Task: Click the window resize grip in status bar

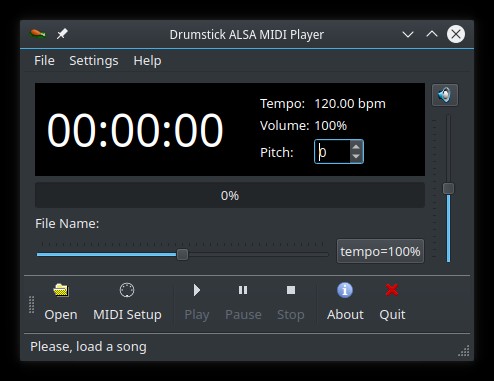Action: pos(464,351)
